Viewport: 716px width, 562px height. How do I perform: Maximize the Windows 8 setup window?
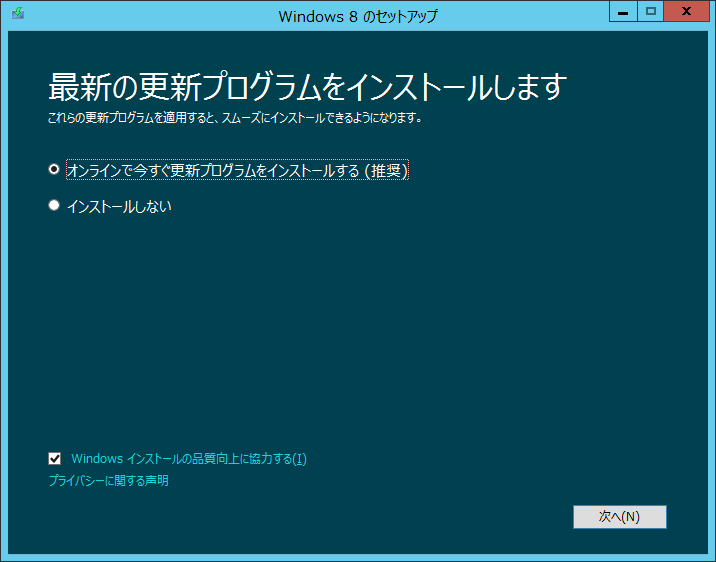pyautogui.click(x=651, y=13)
